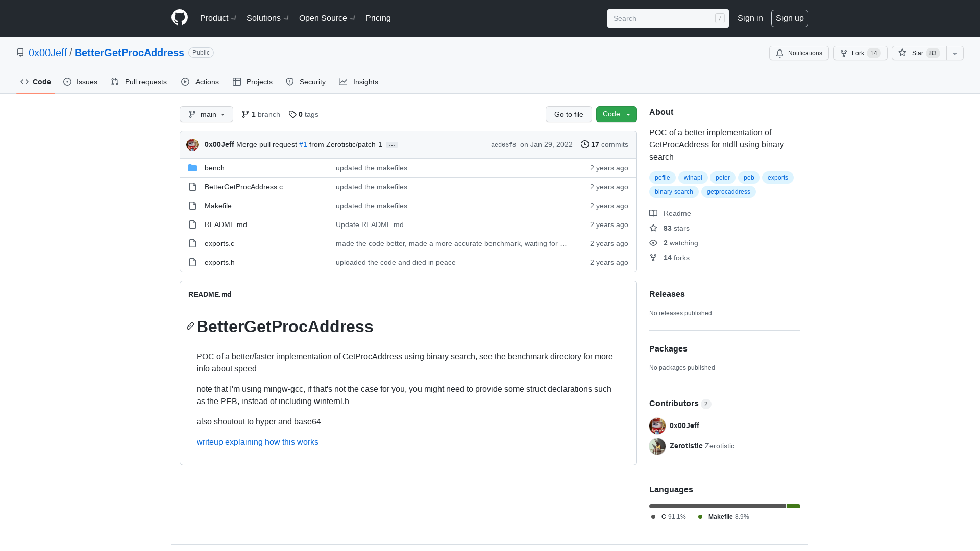This screenshot has width=980, height=551.
Task: Open the green Code dropdown
Action: (617, 114)
